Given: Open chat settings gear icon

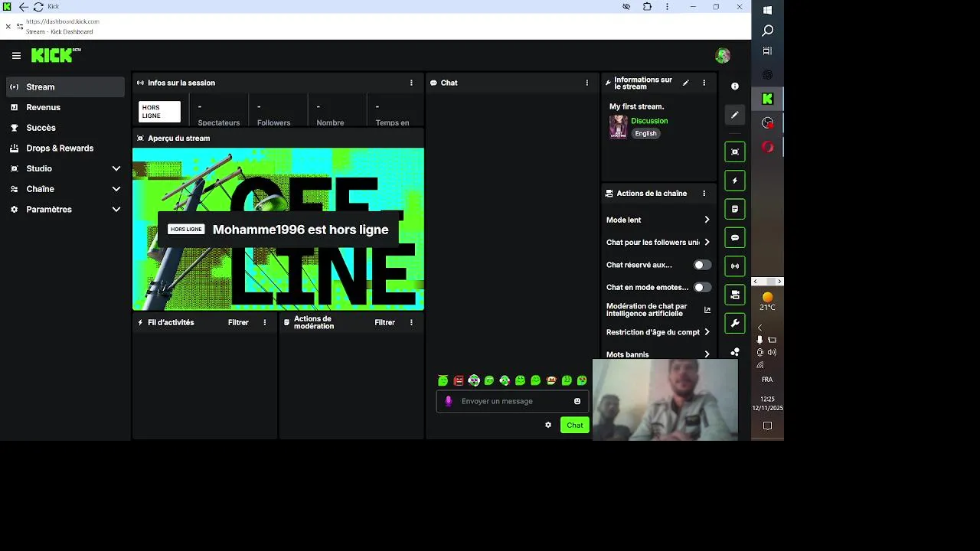Looking at the screenshot, I should 548,425.
